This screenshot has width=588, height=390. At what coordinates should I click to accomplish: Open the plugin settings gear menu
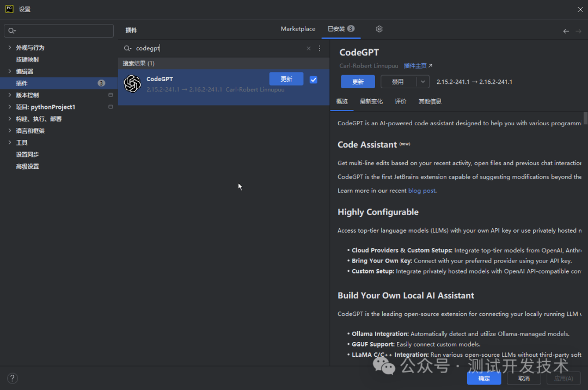point(379,29)
